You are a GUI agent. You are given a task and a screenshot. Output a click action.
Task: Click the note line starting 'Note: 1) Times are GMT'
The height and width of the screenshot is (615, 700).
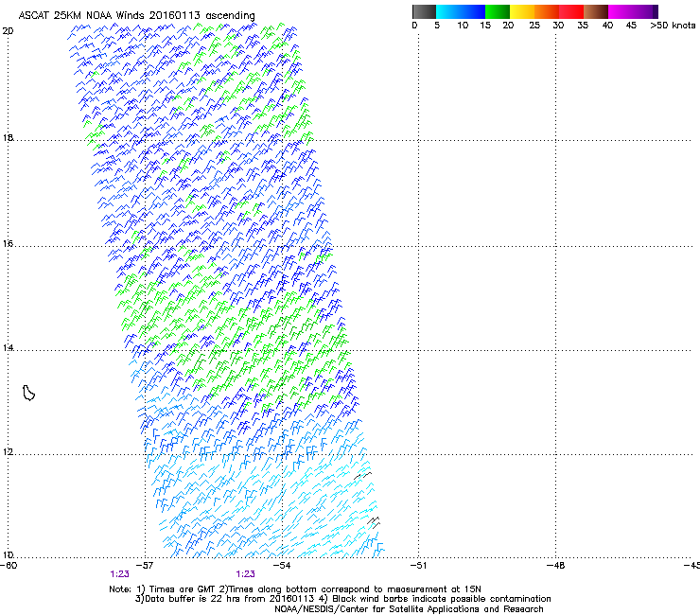[295, 589]
